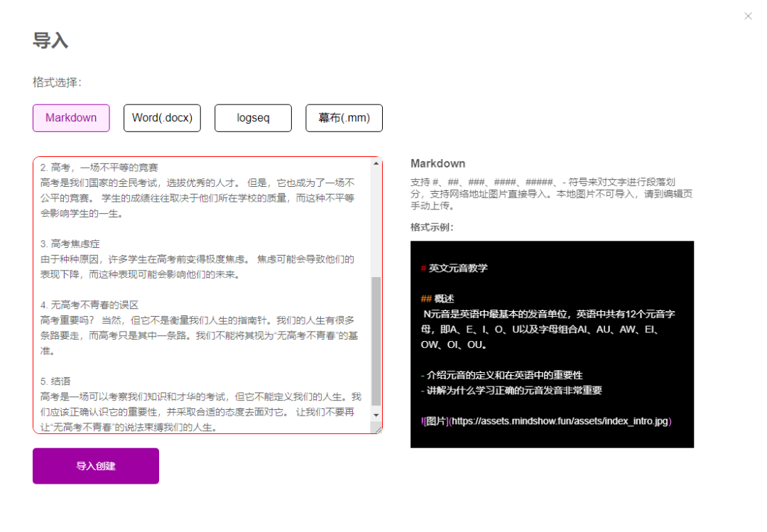Click the "导入" dialog title

pyautogui.click(x=50, y=40)
